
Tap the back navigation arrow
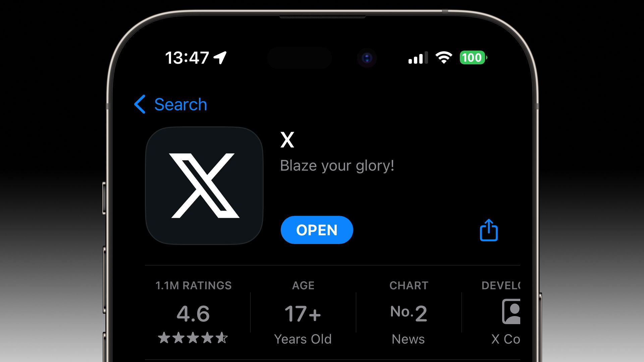[x=140, y=104]
